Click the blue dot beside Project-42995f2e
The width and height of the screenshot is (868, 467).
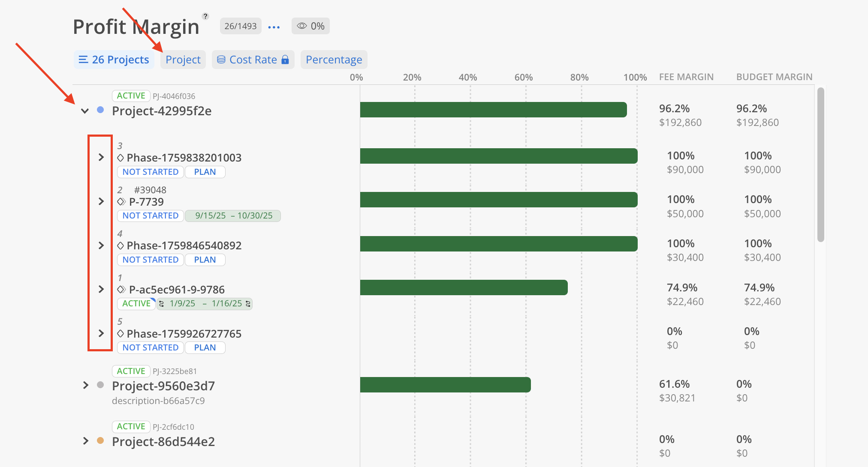click(100, 110)
